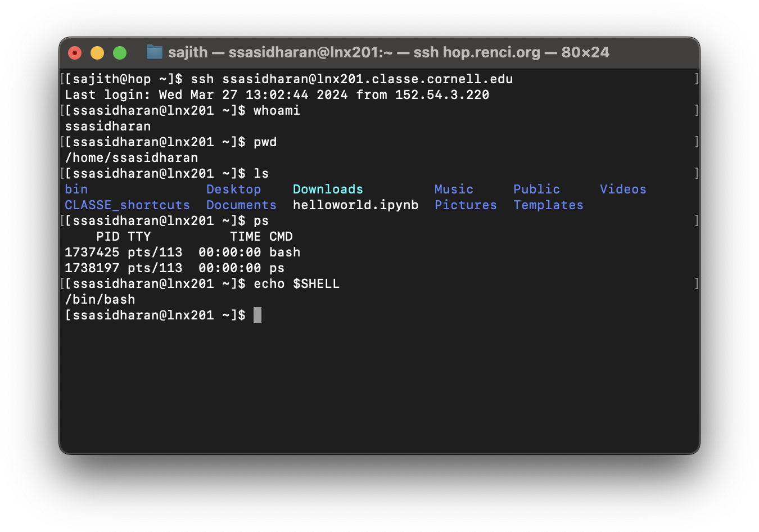Click the IP address 152.54.3.220

click(x=442, y=95)
